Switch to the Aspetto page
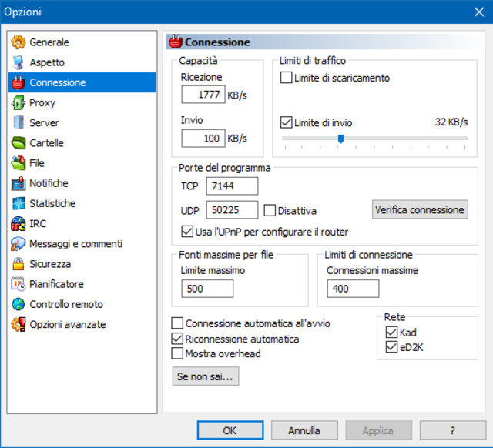The width and height of the screenshot is (493, 448). pyautogui.click(x=82, y=62)
